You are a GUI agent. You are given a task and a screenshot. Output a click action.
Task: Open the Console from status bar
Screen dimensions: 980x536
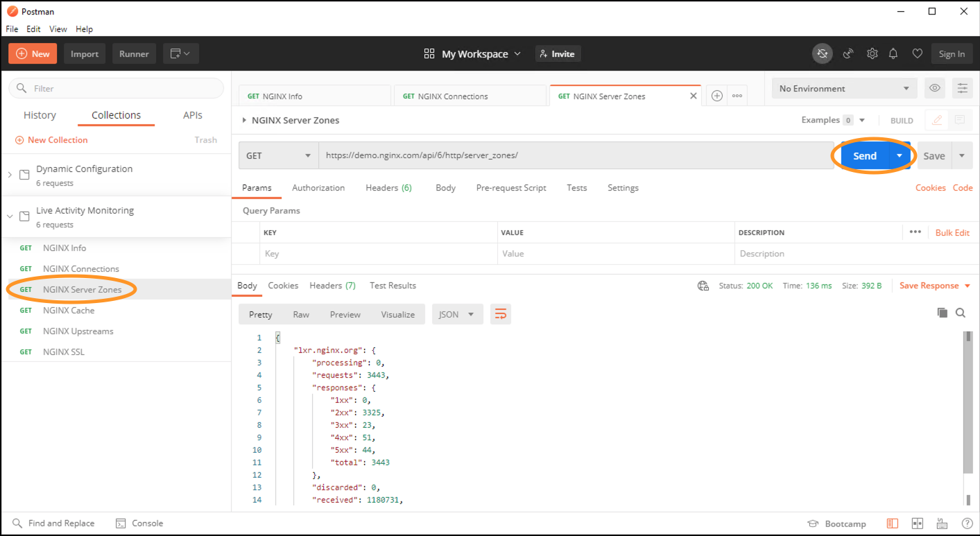139,524
